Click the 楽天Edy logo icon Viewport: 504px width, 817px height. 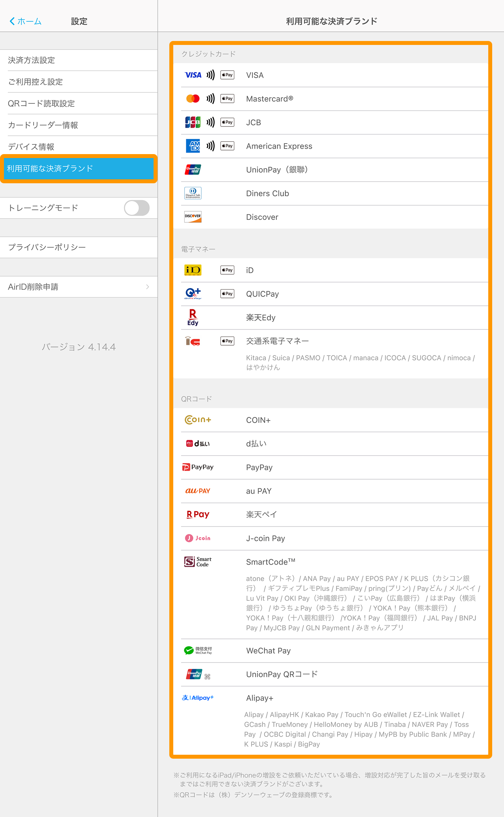193,317
